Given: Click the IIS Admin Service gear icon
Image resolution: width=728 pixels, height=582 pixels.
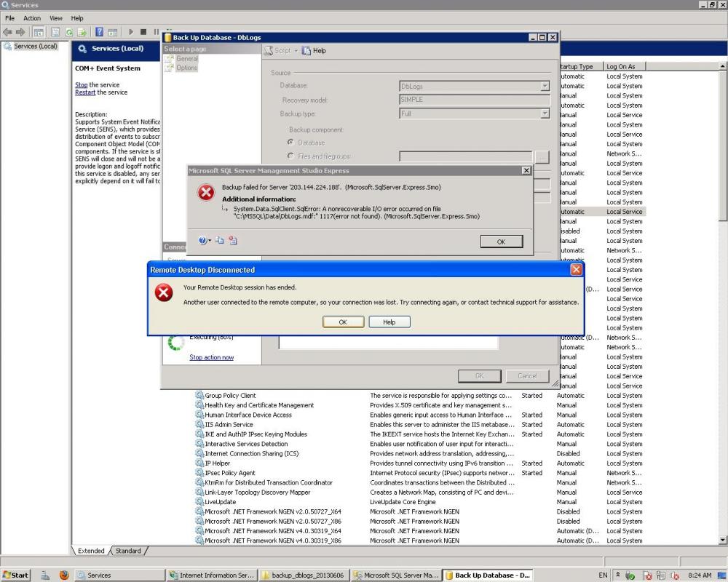Looking at the screenshot, I should tap(199, 424).
